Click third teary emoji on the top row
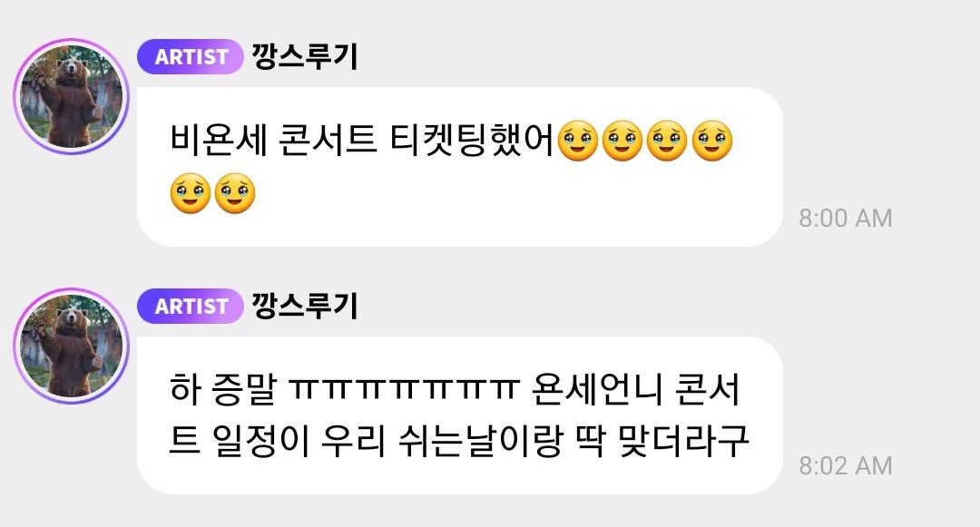The width and height of the screenshot is (980, 527). click(x=667, y=141)
